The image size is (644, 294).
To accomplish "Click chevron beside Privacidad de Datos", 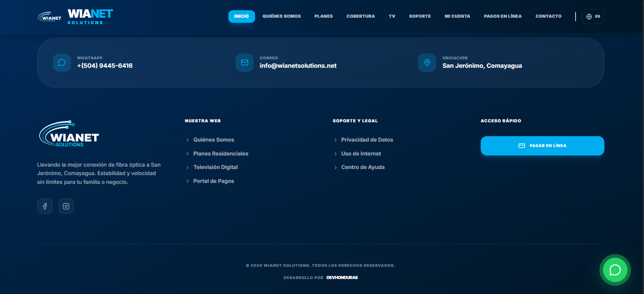I will click(336, 140).
